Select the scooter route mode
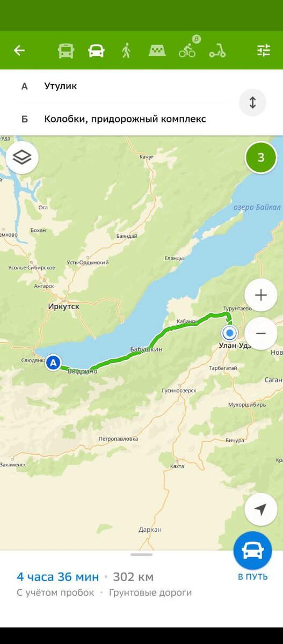 click(217, 51)
